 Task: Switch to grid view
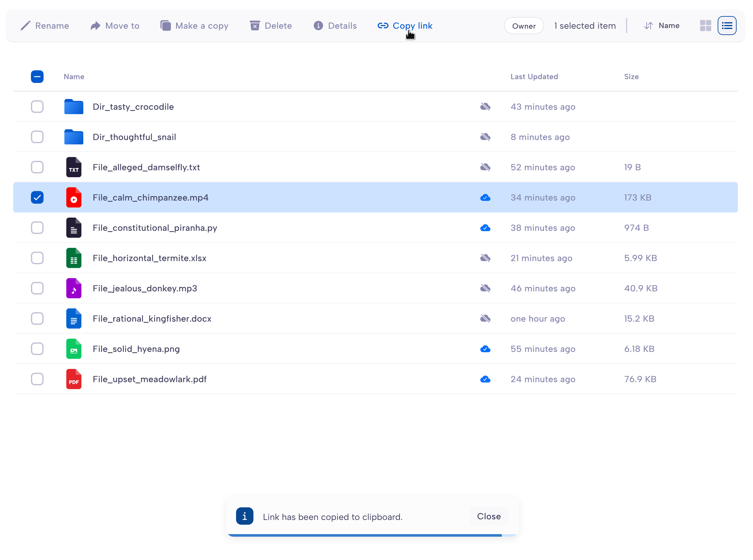coord(706,26)
